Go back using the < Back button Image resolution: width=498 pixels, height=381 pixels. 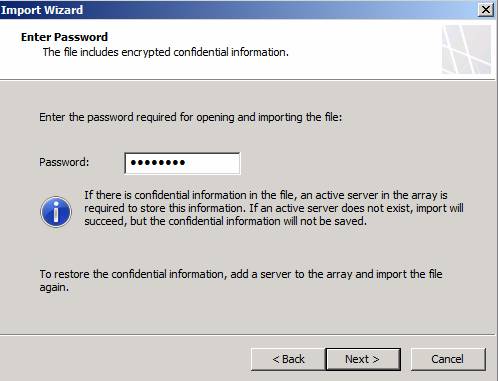coord(288,359)
